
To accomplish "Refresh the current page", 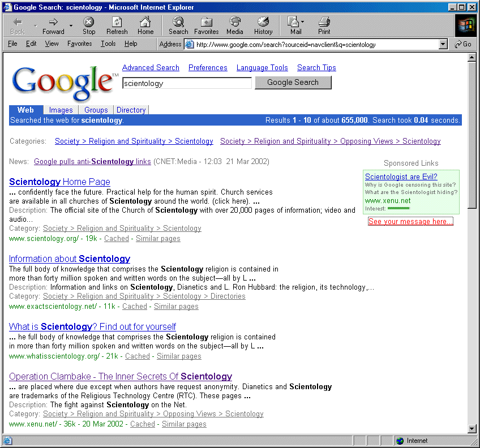I will click(117, 26).
